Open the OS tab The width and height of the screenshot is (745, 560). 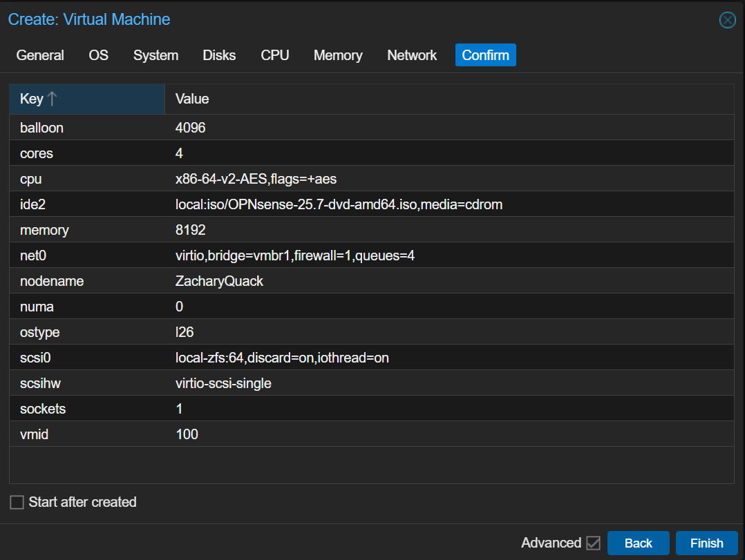point(99,55)
